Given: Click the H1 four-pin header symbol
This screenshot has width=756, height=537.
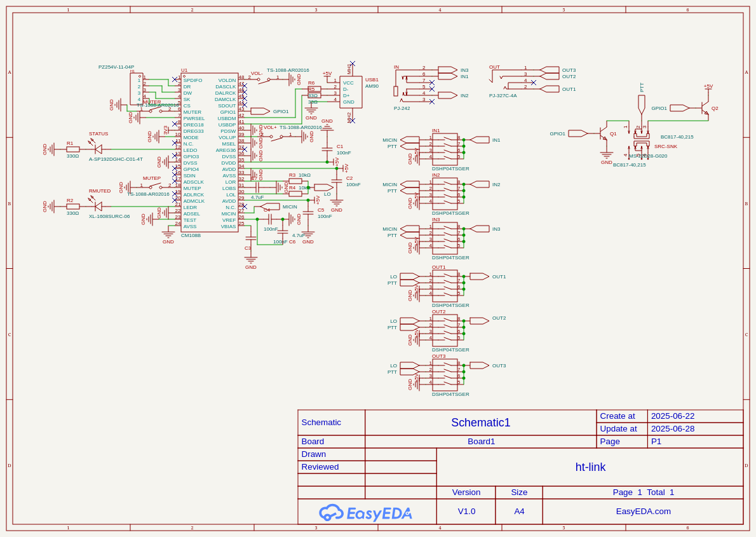Looking at the screenshot, I should pyautogui.click(x=136, y=89).
